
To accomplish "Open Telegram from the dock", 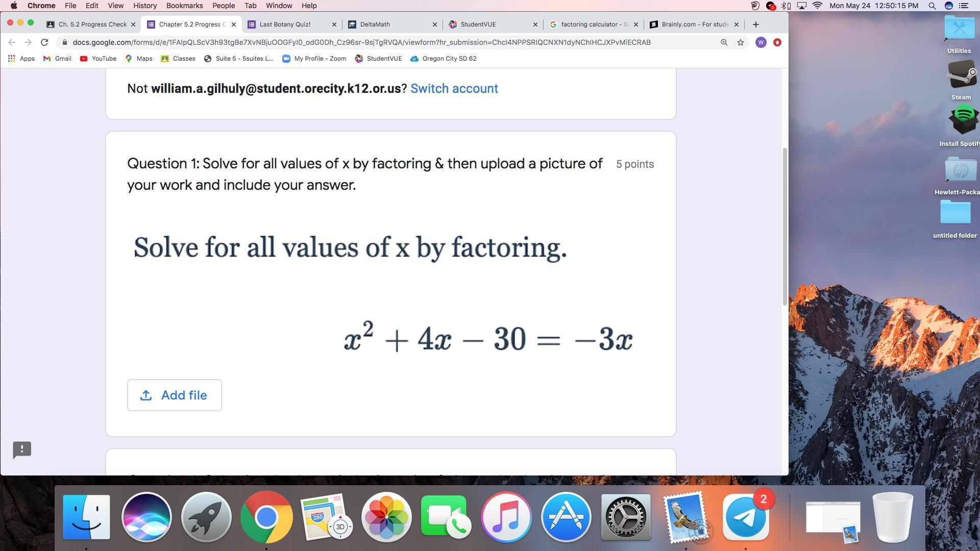I will tap(745, 517).
